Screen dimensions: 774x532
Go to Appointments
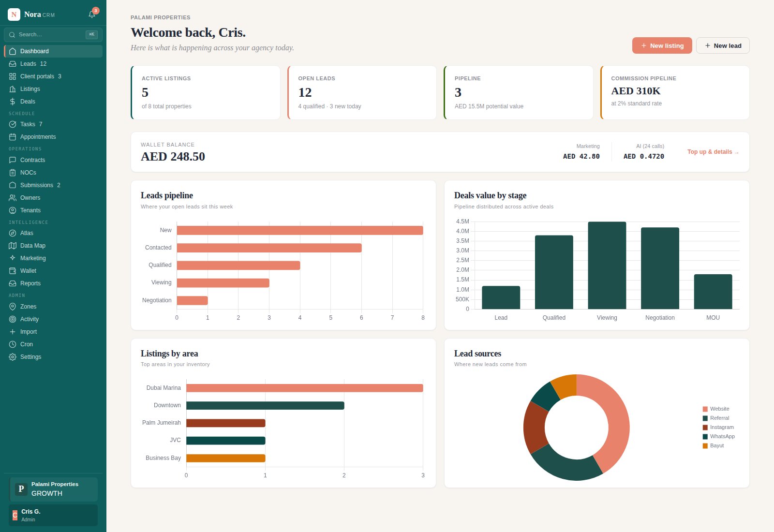coord(53,137)
